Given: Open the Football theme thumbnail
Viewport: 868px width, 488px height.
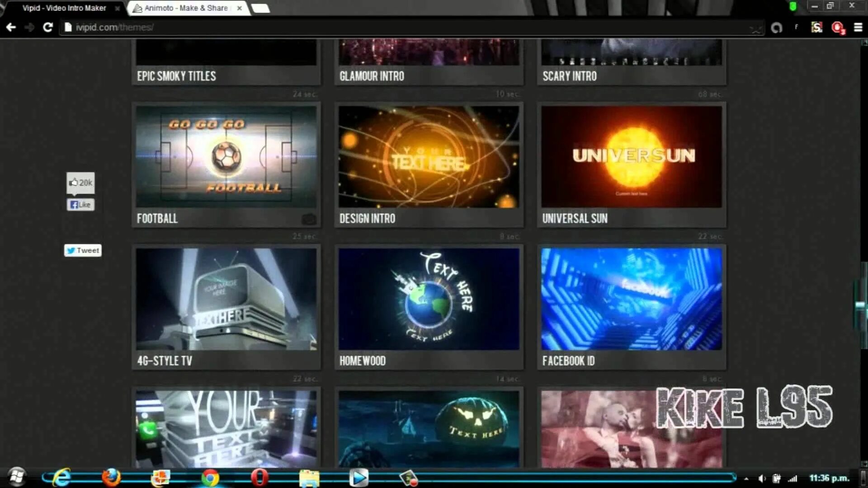Looking at the screenshot, I should tap(226, 157).
